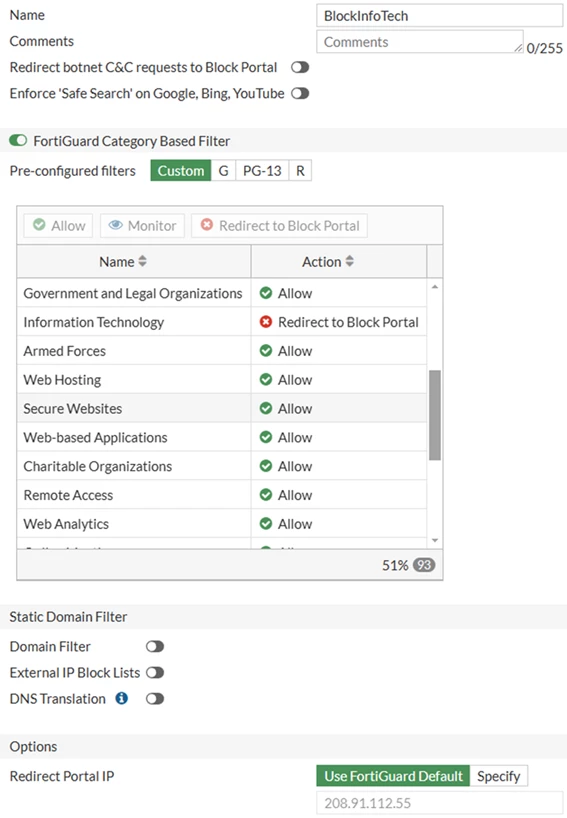This screenshot has width=567, height=818.
Task: Click DNS Translation info icon
Action: pyautogui.click(x=122, y=698)
